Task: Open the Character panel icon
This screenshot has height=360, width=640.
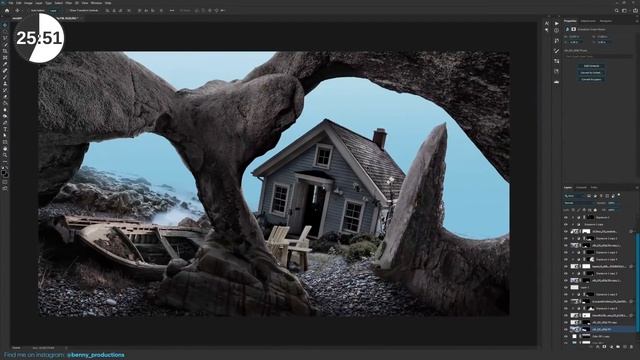Action: coord(547,23)
